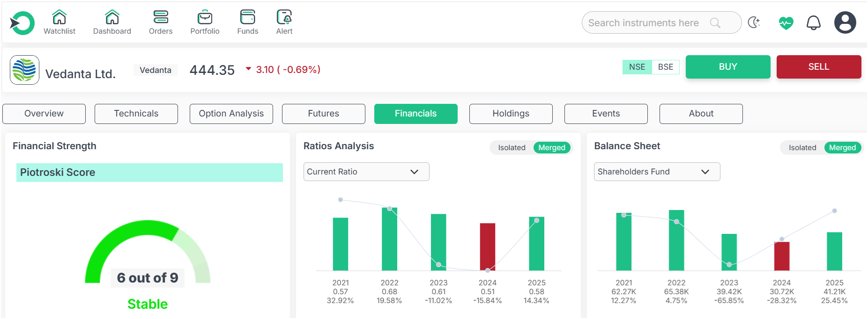868x319 pixels.
Task: Toggle dark mode moon icon
Action: pyautogui.click(x=754, y=22)
